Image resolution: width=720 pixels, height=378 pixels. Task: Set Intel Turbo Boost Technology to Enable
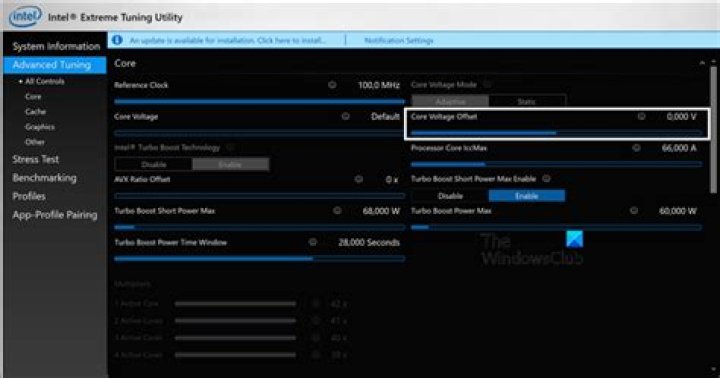pyautogui.click(x=231, y=164)
